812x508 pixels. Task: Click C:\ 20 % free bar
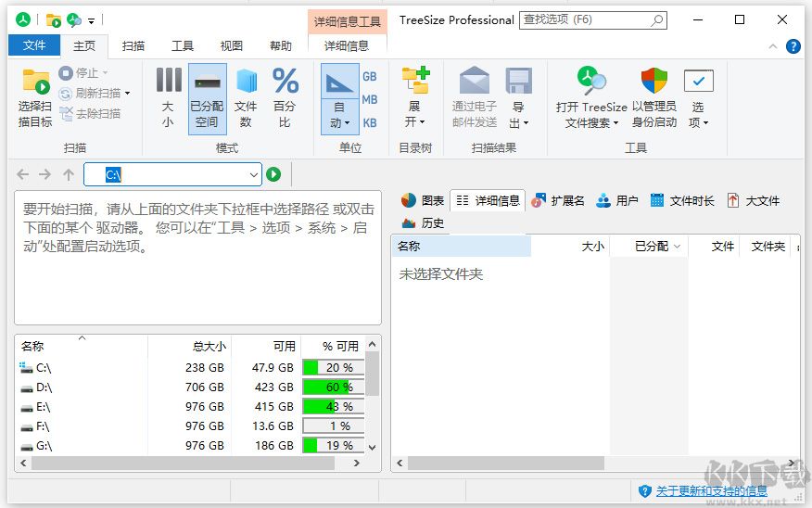[x=333, y=368]
